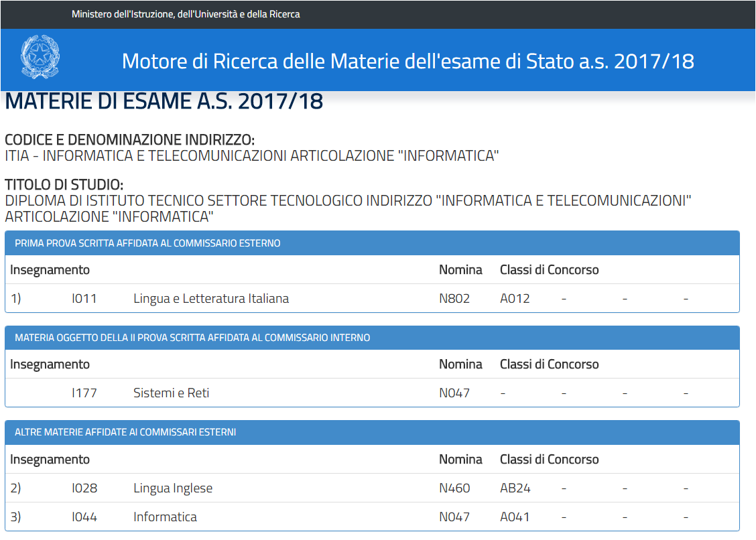Click the subject code I044
756x540 pixels.
[x=84, y=517]
